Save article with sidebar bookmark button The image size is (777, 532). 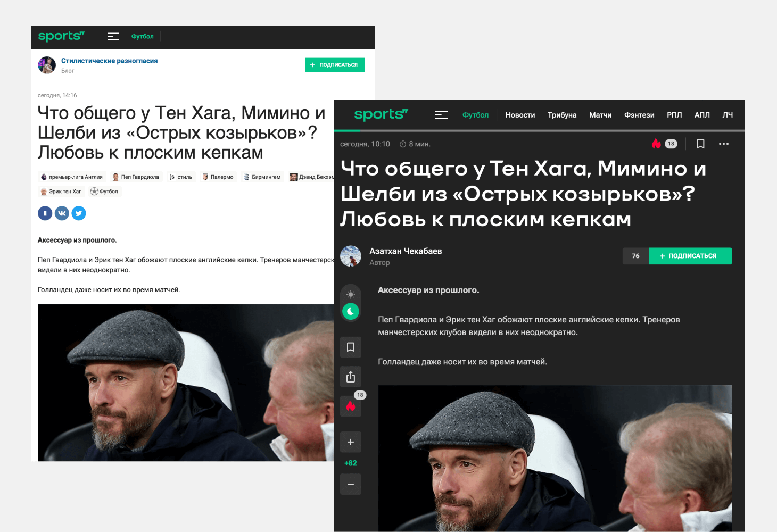click(x=351, y=347)
